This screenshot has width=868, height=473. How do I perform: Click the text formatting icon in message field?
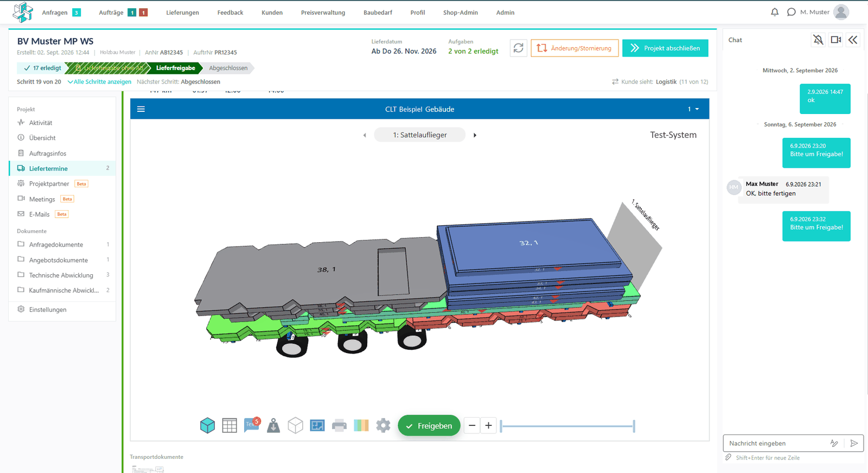834,443
